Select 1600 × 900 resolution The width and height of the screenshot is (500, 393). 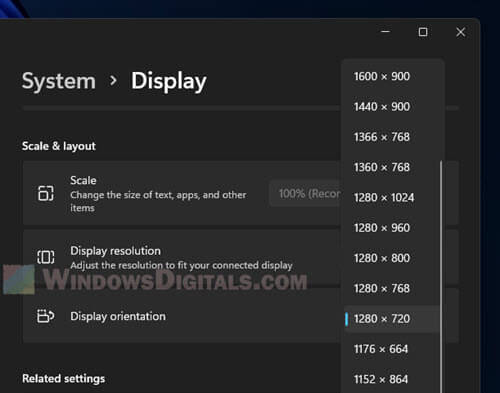click(392, 76)
